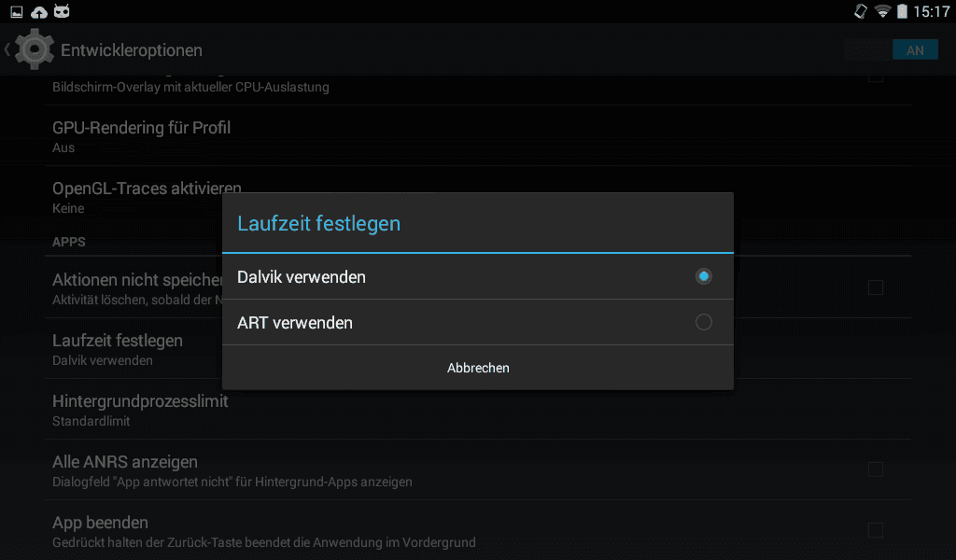Tap the 15:17 clock in the status bar
This screenshot has width=956, height=560.
931,11
